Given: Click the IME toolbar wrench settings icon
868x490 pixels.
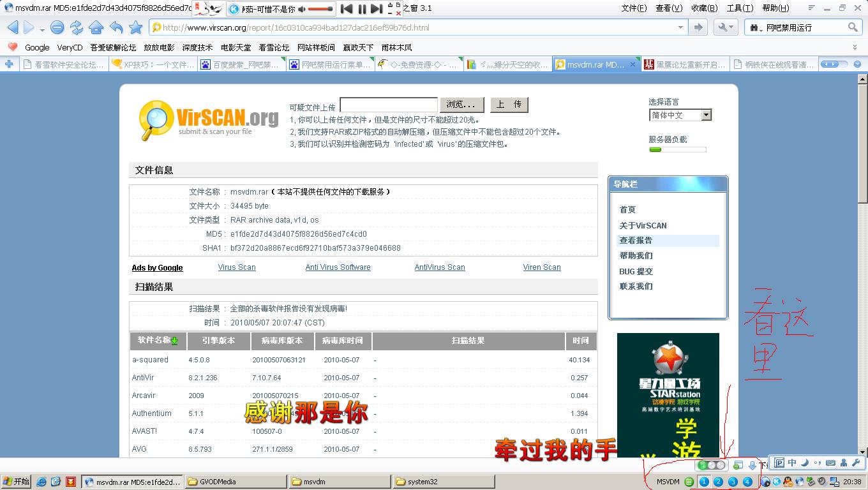Looking at the screenshot, I should pyautogui.click(x=856, y=463).
